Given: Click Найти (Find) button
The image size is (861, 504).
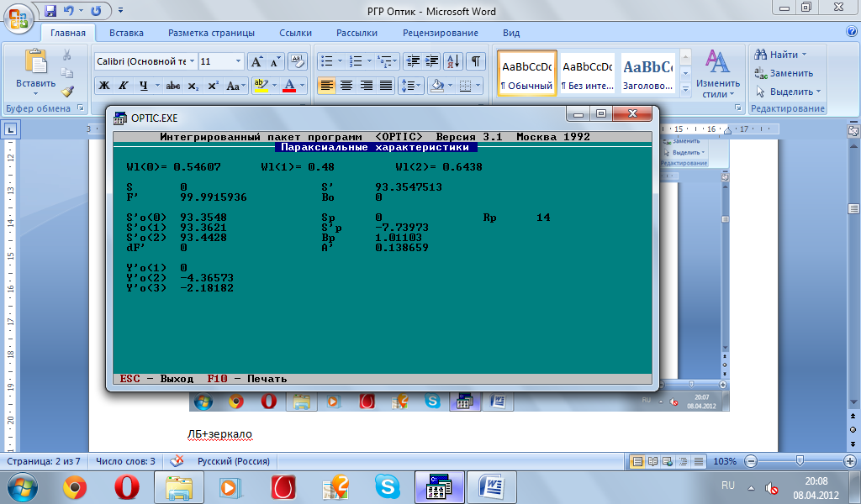Looking at the screenshot, I should tap(780, 55).
